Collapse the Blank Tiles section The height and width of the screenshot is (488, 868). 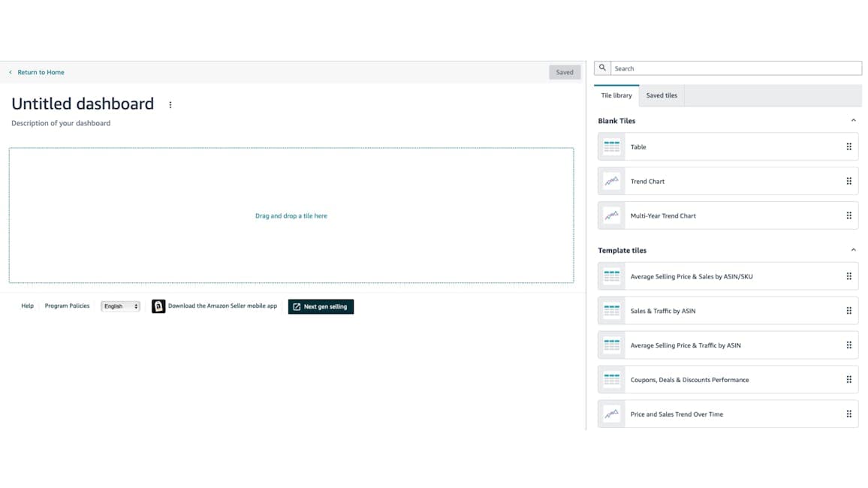pos(853,121)
